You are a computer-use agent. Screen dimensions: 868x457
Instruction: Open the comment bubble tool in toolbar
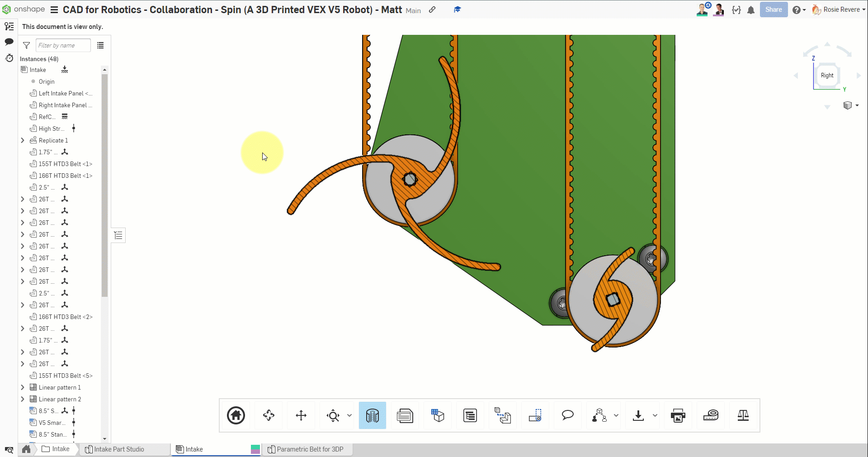click(x=567, y=415)
